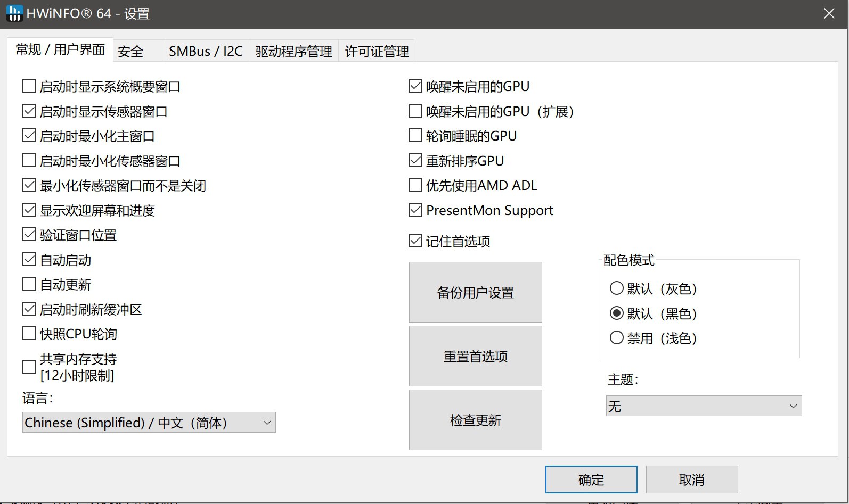Viewport: 849px width, 504px height.
Task: Open the 许可证管理 tab
Action: pos(377,52)
